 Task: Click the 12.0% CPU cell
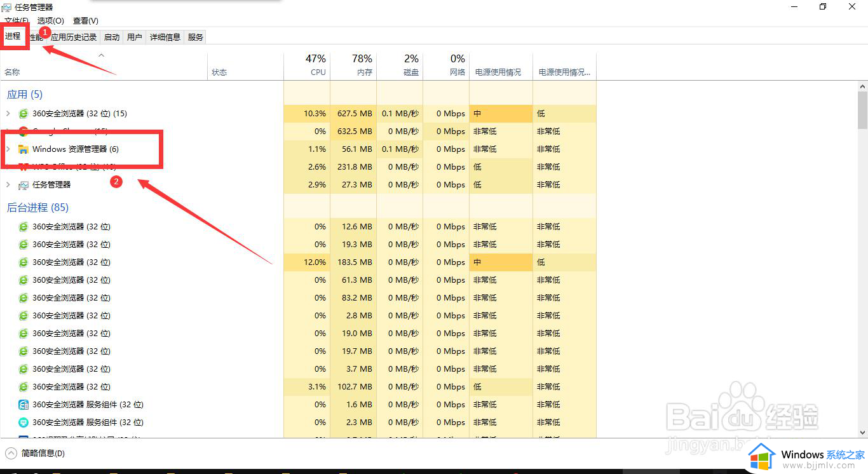click(x=307, y=262)
